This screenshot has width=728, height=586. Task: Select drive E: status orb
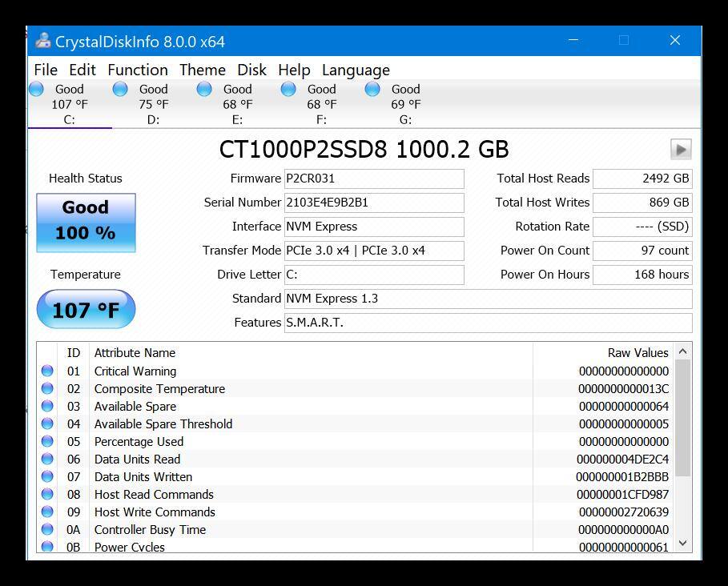point(204,90)
